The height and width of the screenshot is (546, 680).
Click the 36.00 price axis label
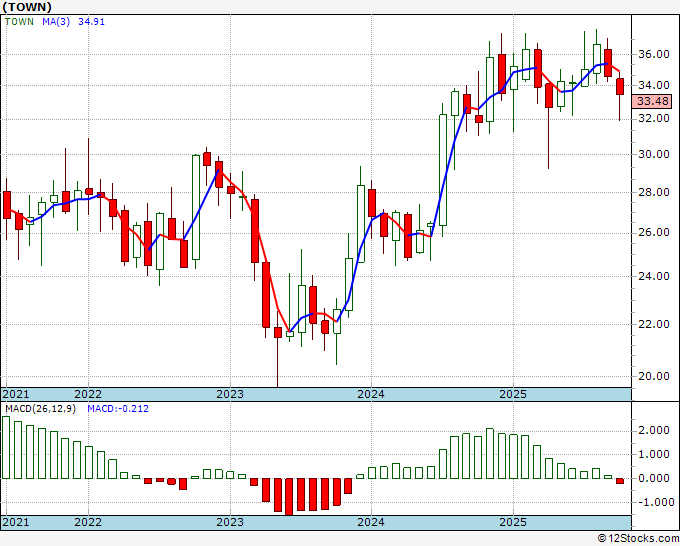[653, 55]
